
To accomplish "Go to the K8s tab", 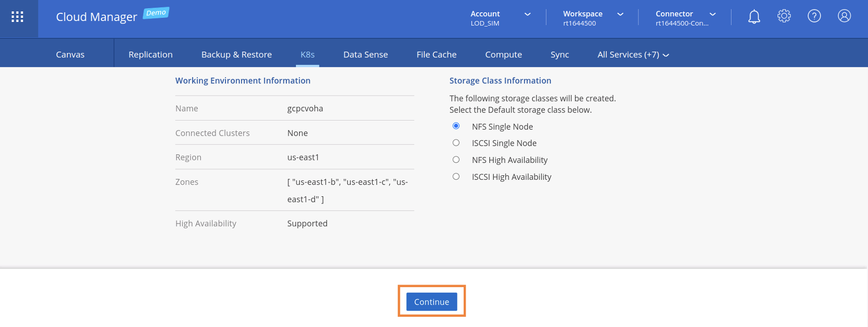I will [x=308, y=55].
